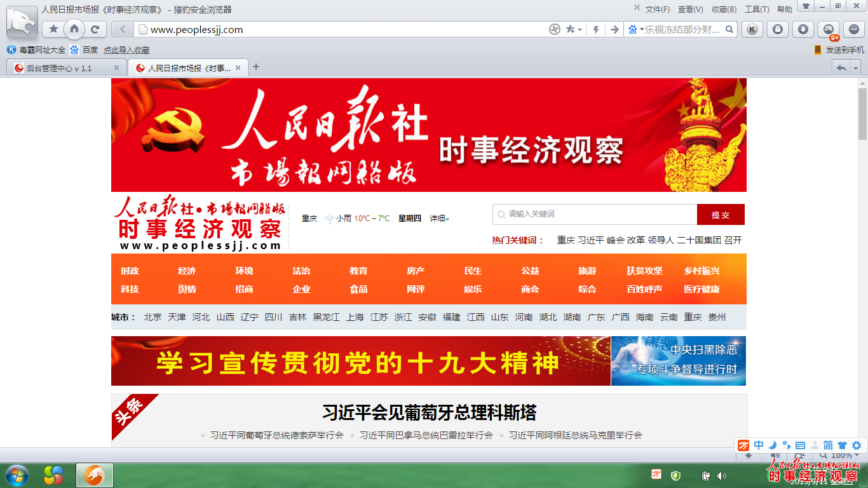868x488 pixels.
Task: Click 点此导入收藏 link
Action: tap(126, 50)
